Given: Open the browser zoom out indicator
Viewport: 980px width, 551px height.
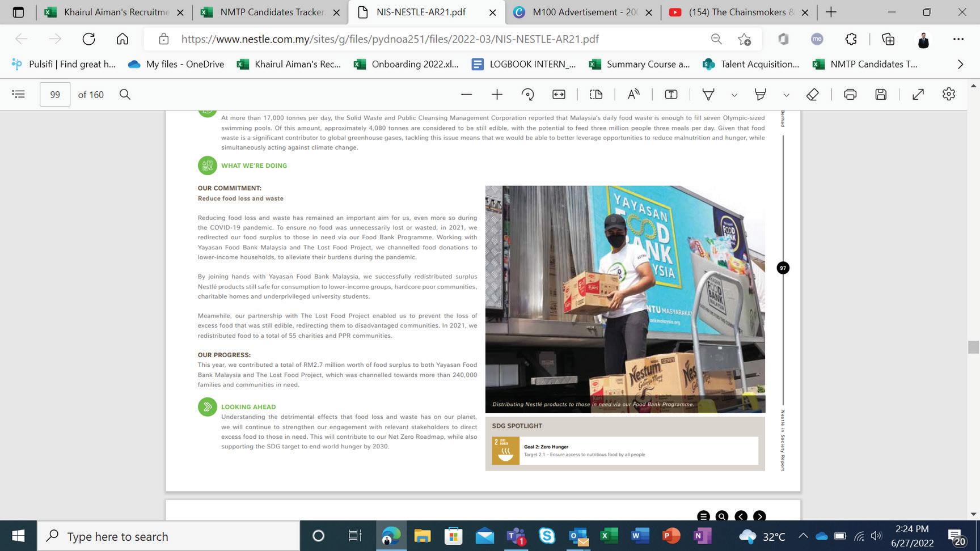Looking at the screenshot, I should [x=716, y=39].
